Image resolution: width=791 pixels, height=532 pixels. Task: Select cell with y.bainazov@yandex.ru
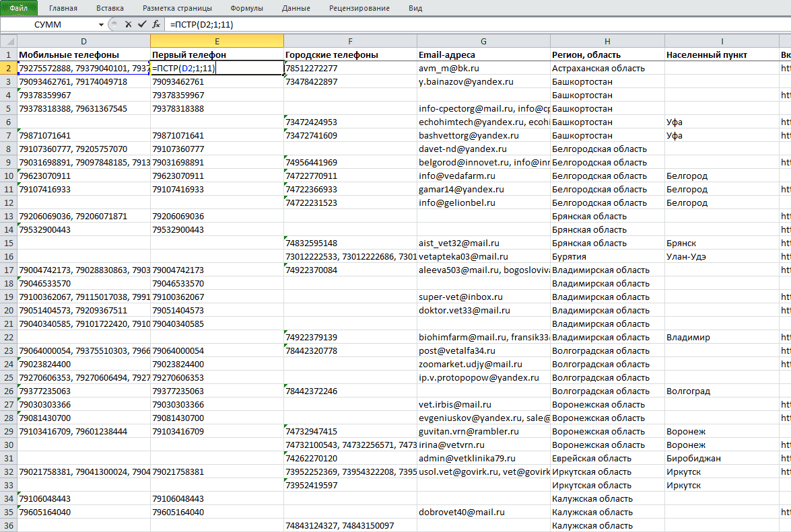(x=483, y=81)
